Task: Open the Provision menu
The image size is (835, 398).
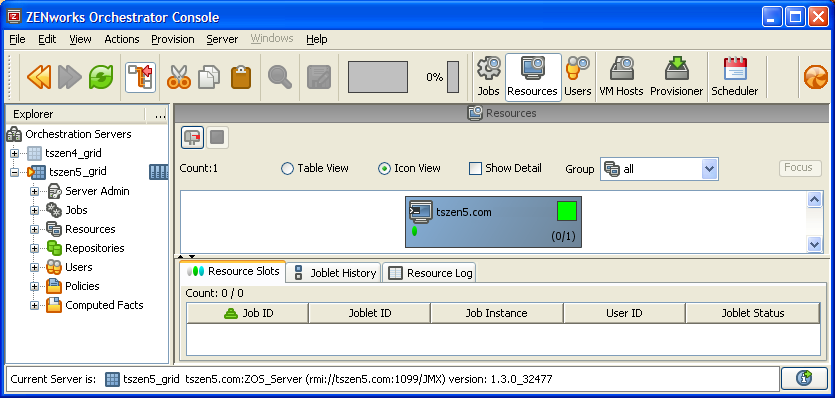Action: point(173,39)
